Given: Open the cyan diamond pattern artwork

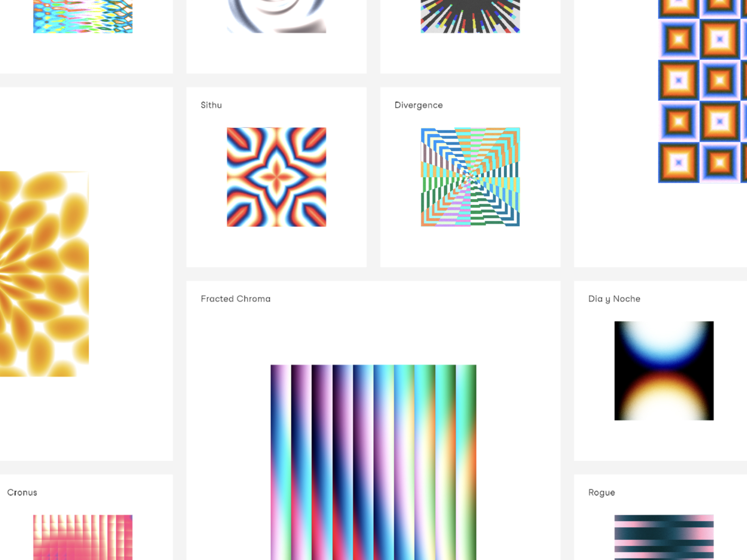Looking at the screenshot, I should pos(83,16).
